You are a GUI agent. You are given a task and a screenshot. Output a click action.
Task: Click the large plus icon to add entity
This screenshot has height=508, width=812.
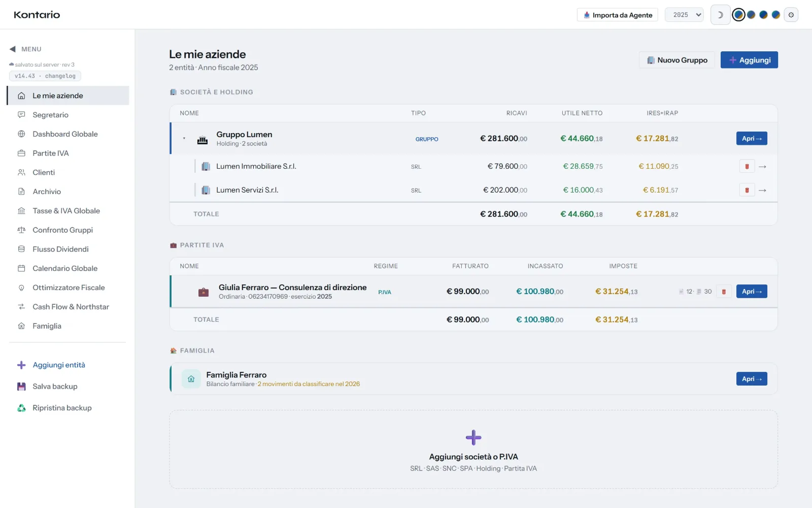click(473, 437)
